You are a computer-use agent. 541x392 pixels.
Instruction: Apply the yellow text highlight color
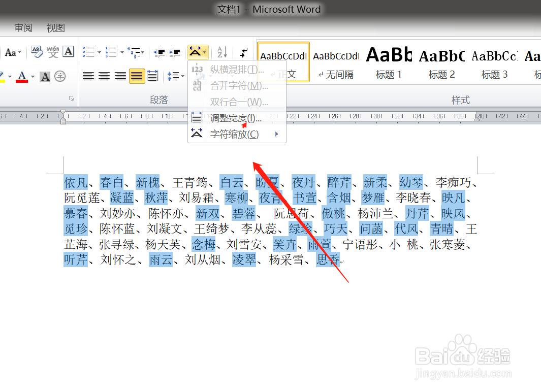[x=2, y=77]
